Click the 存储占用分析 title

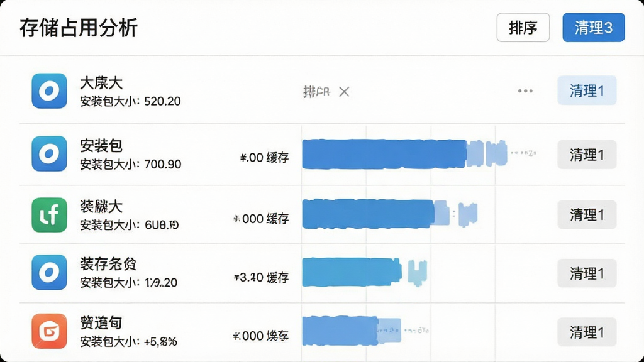click(79, 28)
